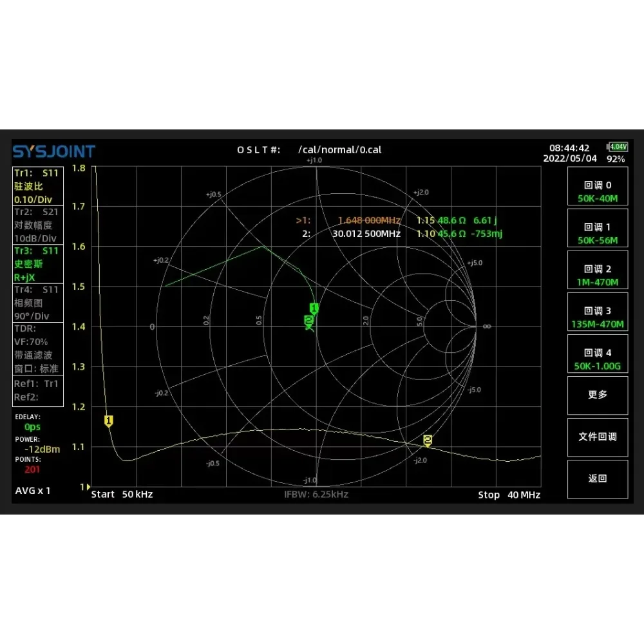Image resolution: width=644 pixels, height=644 pixels.
Task: Open 文件回调 file recall
Action: tap(598, 437)
